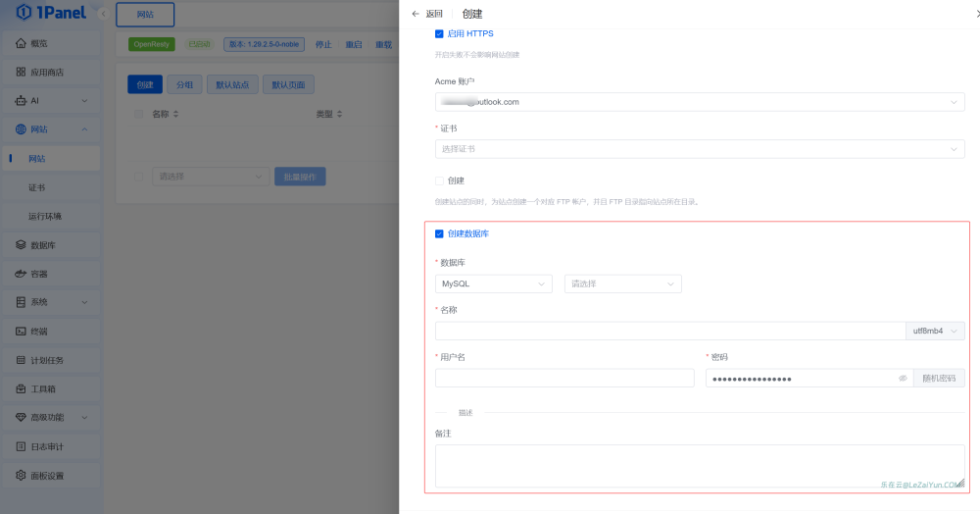Expand the AI sidebar submenu

click(85, 101)
